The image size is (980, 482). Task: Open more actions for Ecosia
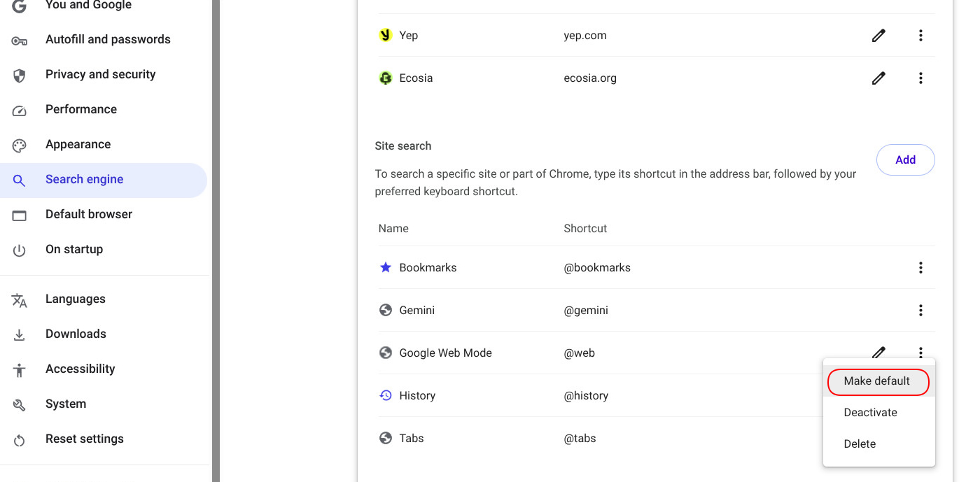point(920,78)
